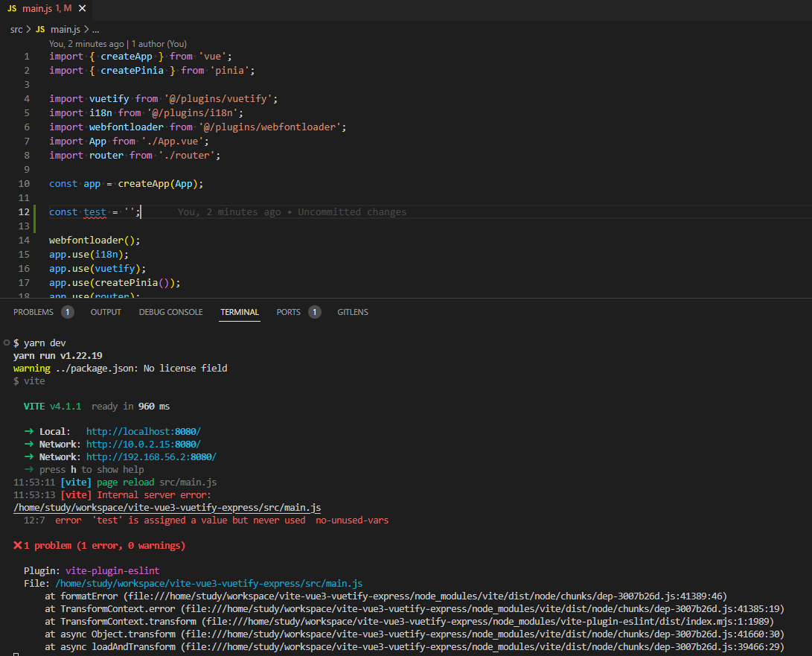
Task: Expand the breadcrumb ellipsis symbol picker
Action: point(95,29)
